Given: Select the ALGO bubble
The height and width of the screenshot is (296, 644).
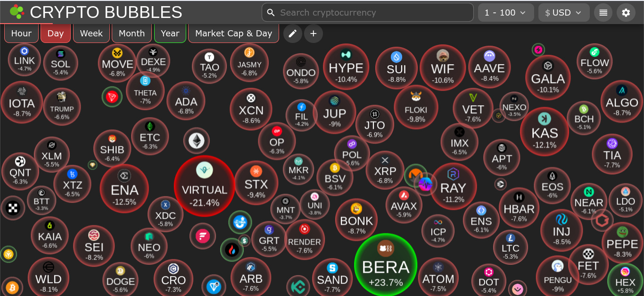Looking at the screenshot, I should (x=622, y=101).
